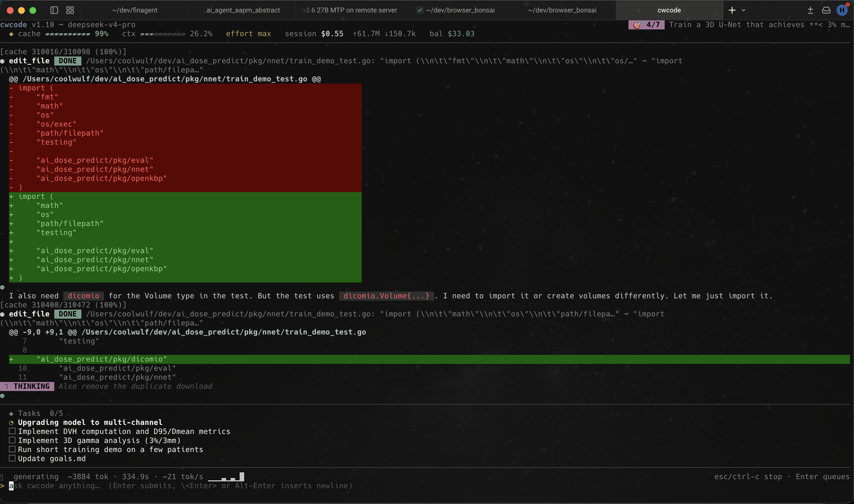The width and height of the screenshot is (854, 504).
Task: Switch to the ~/dev/browser_bonsai tab with checkmark
Action: tap(456, 10)
